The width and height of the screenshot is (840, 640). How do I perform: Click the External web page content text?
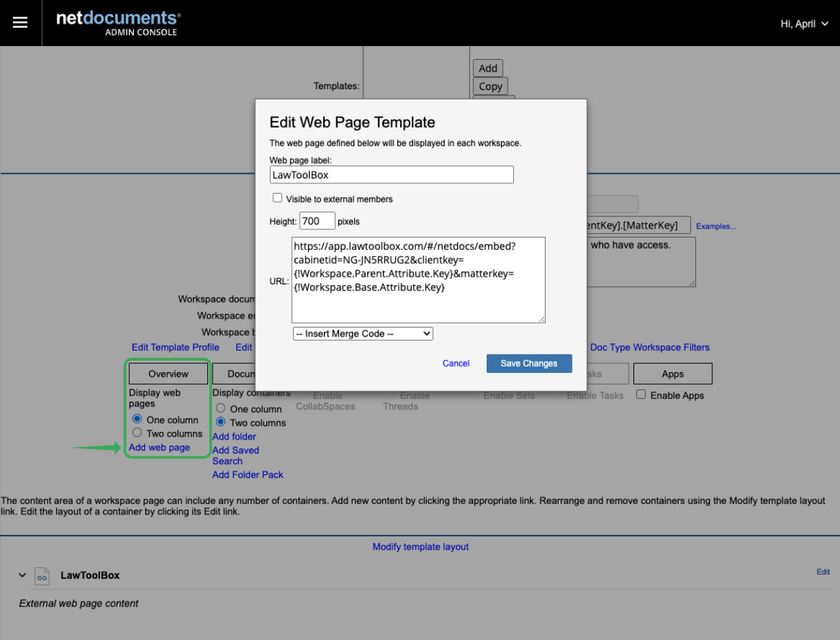pos(79,603)
